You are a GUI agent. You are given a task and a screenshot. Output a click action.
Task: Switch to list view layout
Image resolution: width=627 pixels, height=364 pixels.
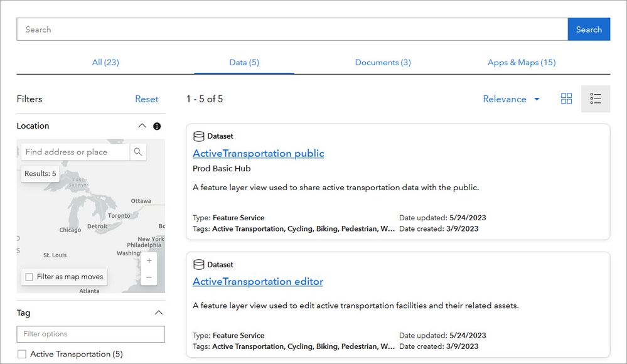(596, 99)
